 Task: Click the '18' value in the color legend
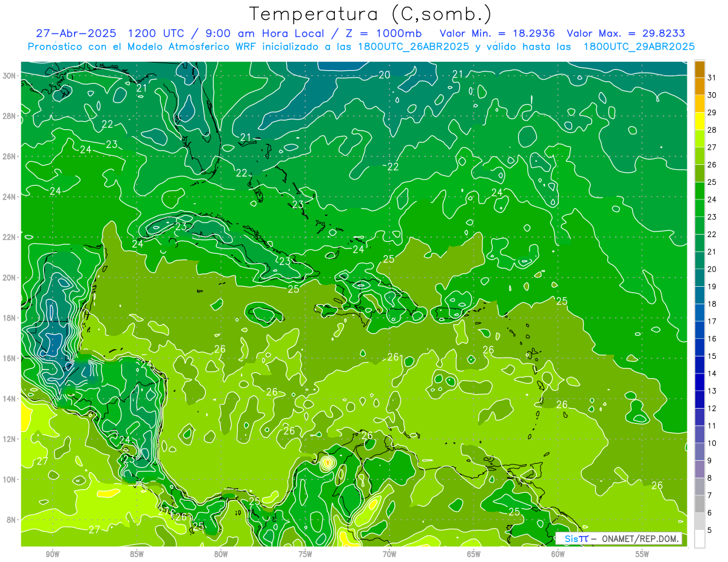coord(712,304)
